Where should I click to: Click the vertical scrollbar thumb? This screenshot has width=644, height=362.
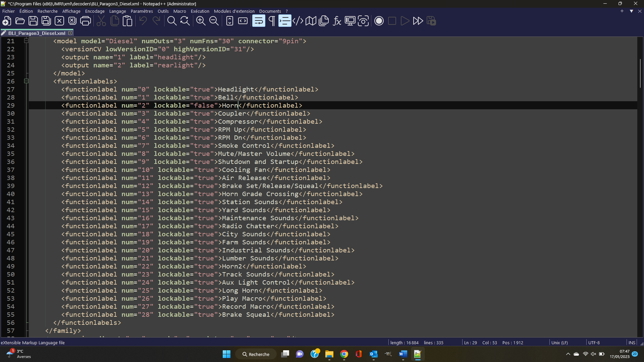pyautogui.click(x=640, y=73)
